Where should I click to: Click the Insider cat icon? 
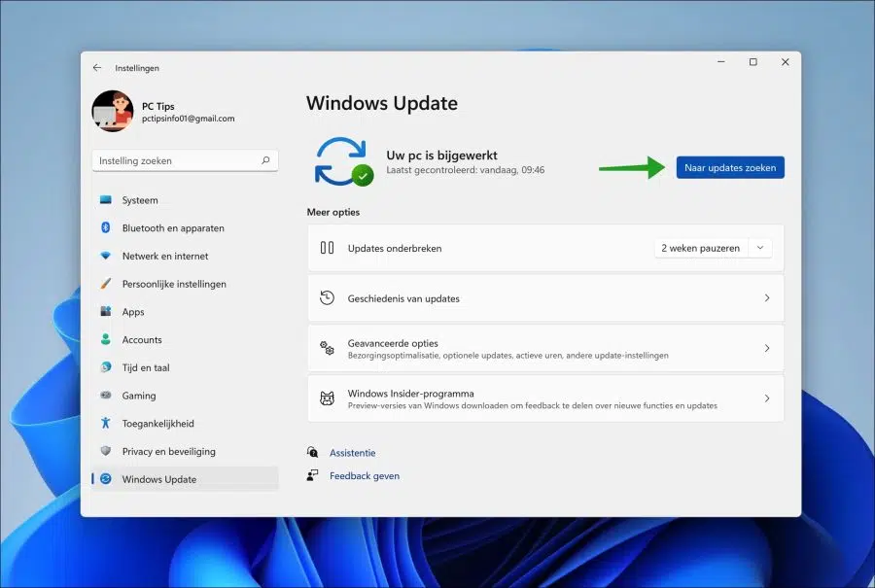point(327,398)
